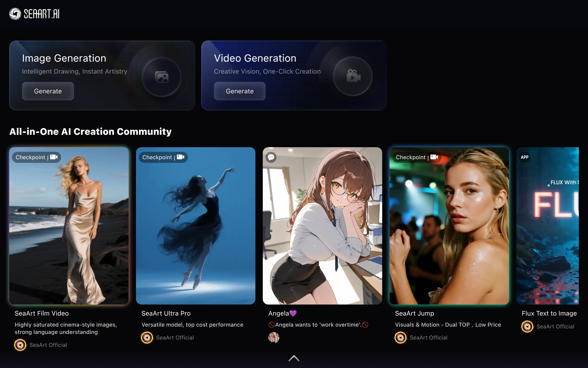Click SeaArt Official avatar under Flux
Viewport: 588px width, 368px height.
[527, 326]
